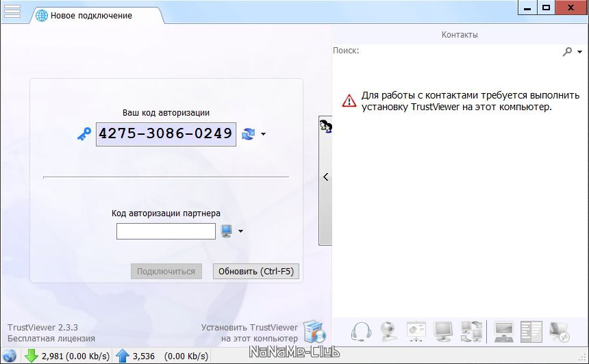Click the computer icon beside partner code
Screen dimensions: 589x364
(x=227, y=231)
